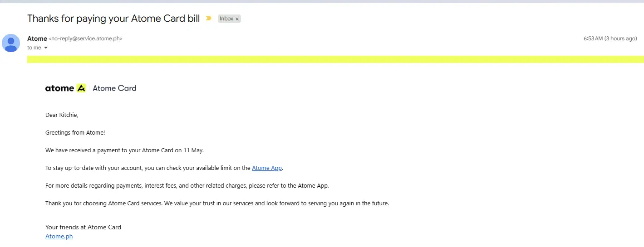Click the atome logo in the email
The height and width of the screenshot is (247, 644).
coord(65,88)
